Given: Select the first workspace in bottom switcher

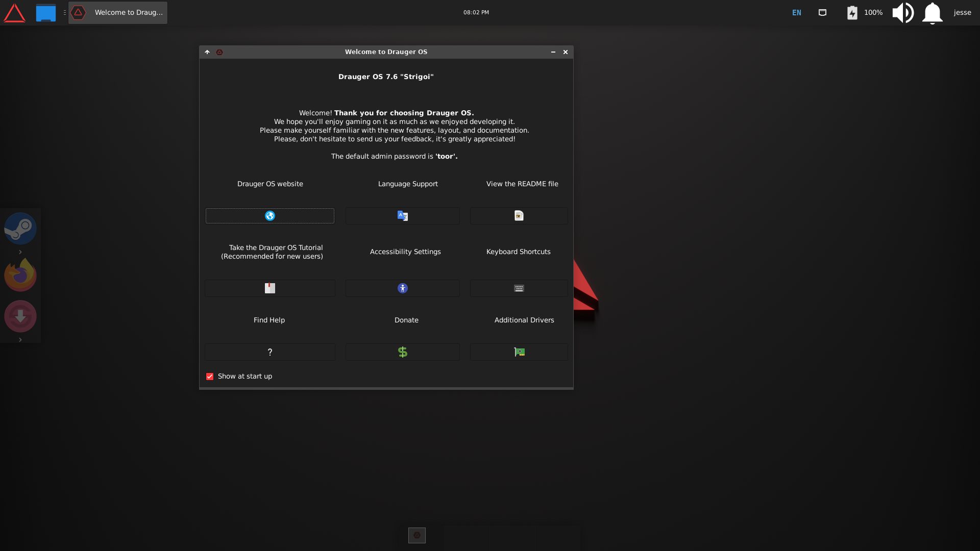Looking at the screenshot, I should 417,535.
